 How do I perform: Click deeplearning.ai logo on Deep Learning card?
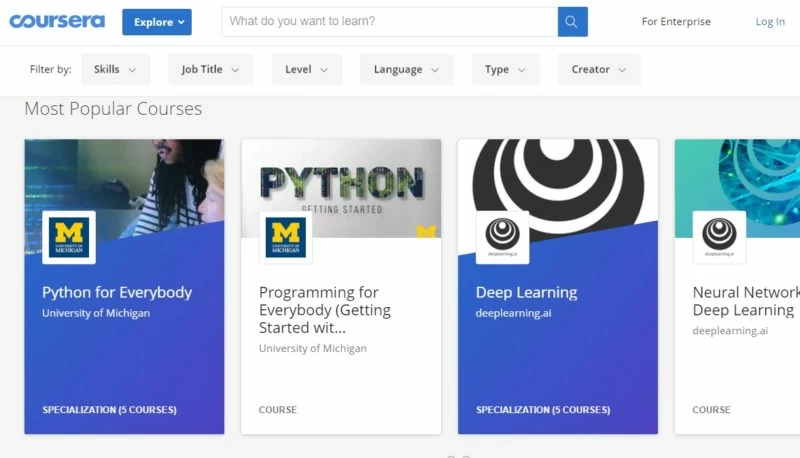(x=502, y=237)
